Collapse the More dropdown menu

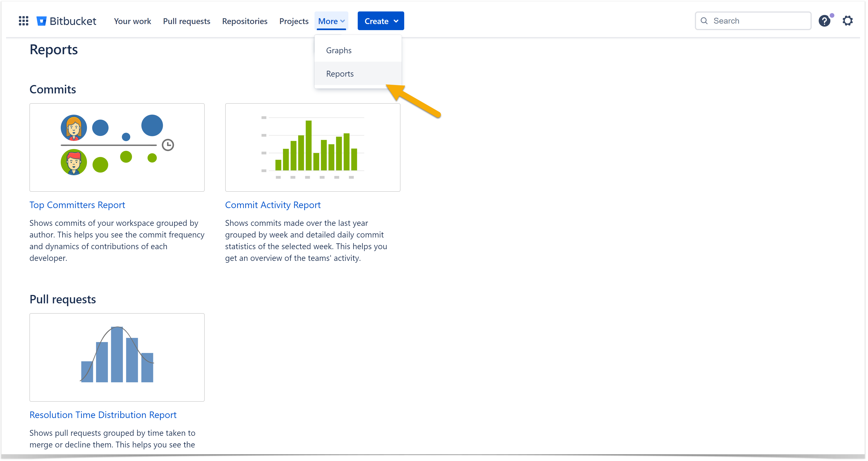coord(331,21)
